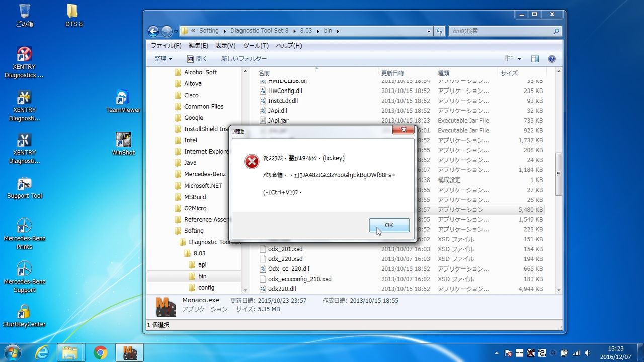Image resolution: width=644 pixels, height=362 pixels.
Task: Open the top XENTRY Diagnostics desktop shortcut
Action: (24, 62)
